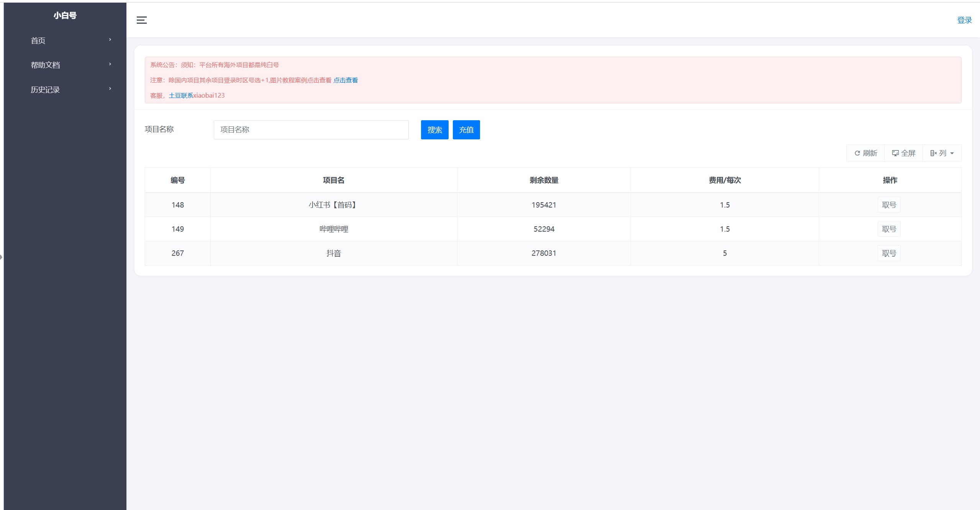The height and width of the screenshot is (510, 980).
Task: Click the 费用/每次 column header
Action: click(725, 180)
